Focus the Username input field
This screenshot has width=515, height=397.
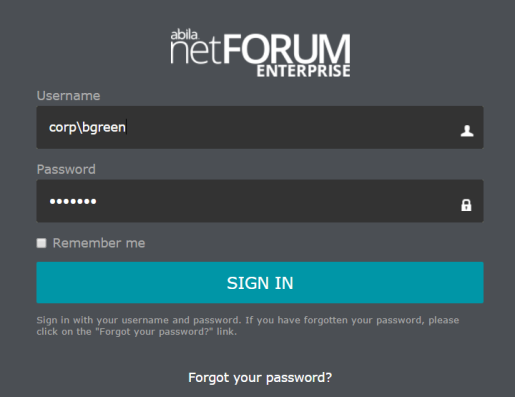260,127
